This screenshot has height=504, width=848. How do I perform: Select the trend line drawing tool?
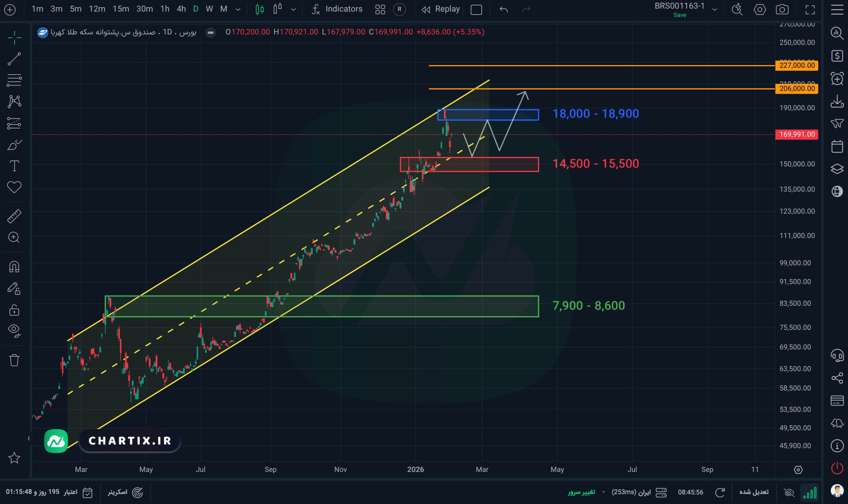pyautogui.click(x=14, y=59)
